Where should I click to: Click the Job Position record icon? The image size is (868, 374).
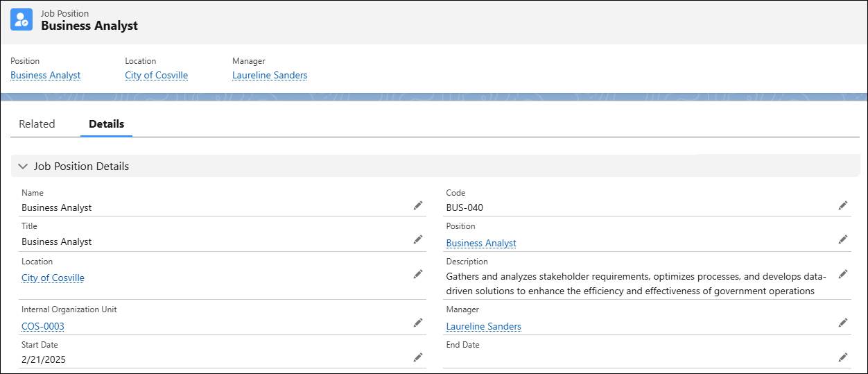21,19
